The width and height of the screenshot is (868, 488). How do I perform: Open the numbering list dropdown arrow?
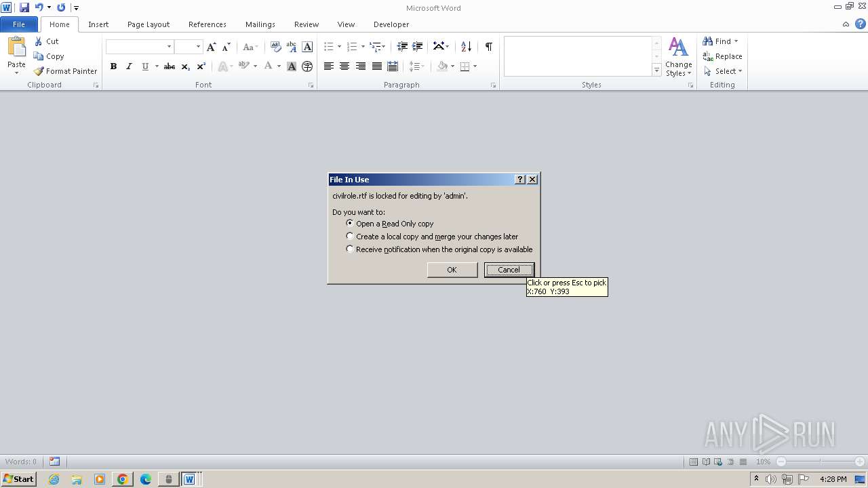click(x=363, y=47)
